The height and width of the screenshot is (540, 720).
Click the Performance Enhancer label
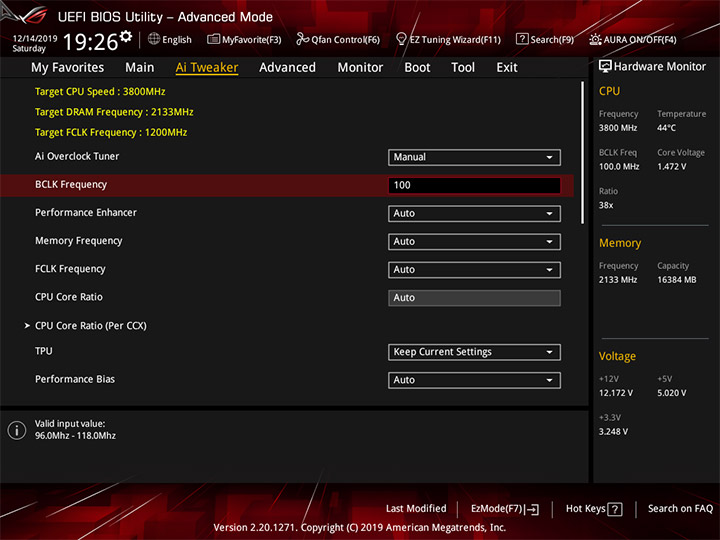click(86, 213)
